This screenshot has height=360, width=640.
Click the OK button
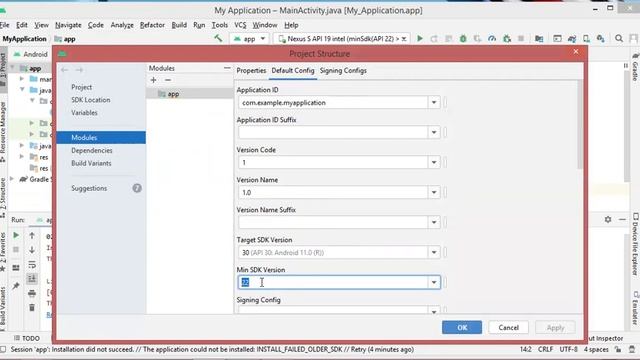(462, 327)
